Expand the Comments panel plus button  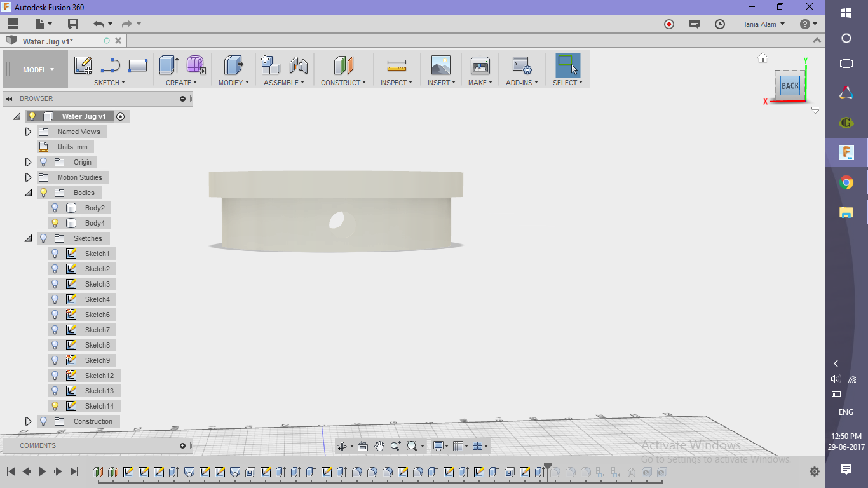[x=183, y=445]
